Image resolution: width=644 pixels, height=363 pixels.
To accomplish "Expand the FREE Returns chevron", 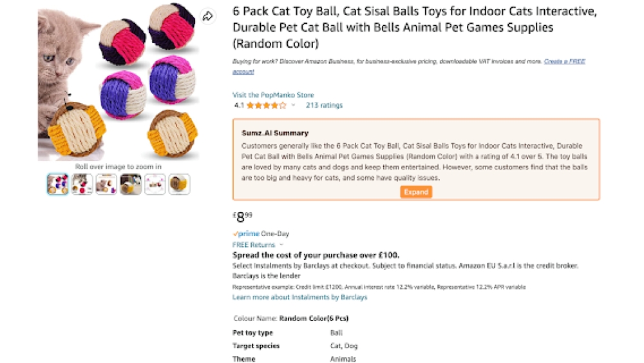I will [281, 245].
